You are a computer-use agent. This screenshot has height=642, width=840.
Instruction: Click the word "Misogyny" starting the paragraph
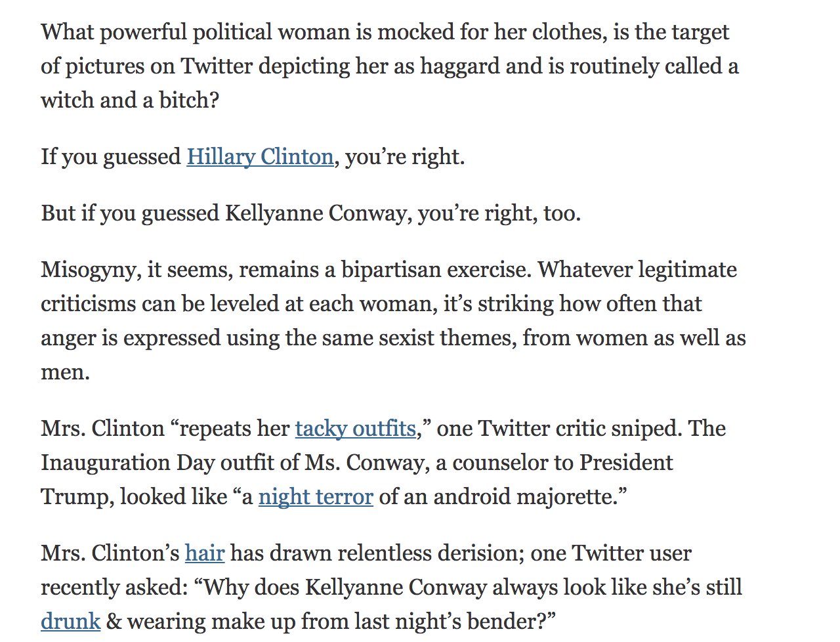[90, 270]
